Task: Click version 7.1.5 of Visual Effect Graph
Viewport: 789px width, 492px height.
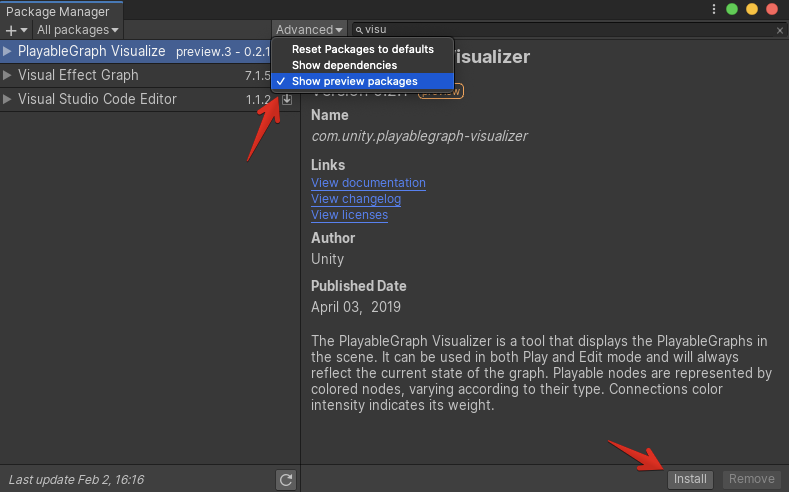Action: (258, 76)
